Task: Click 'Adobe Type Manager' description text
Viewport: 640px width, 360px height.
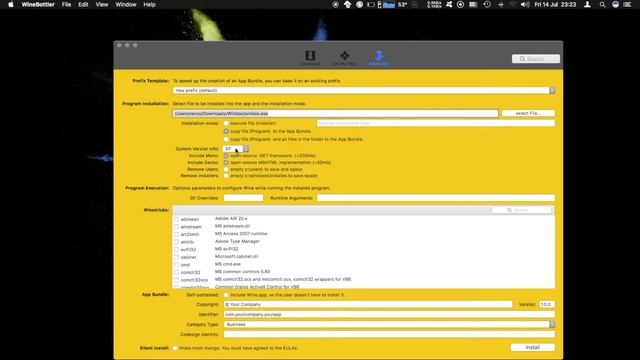Action: [237, 241]
